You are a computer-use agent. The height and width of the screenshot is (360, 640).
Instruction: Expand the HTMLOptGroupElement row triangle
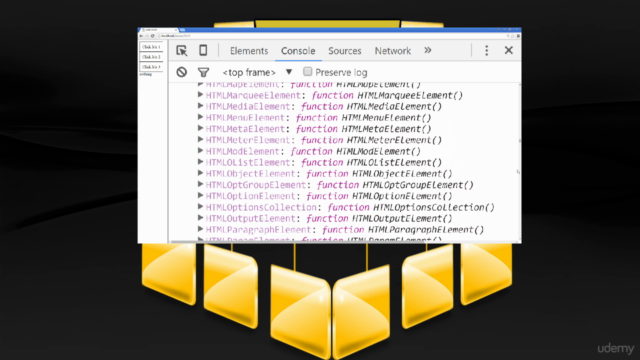tap(200, 184)
